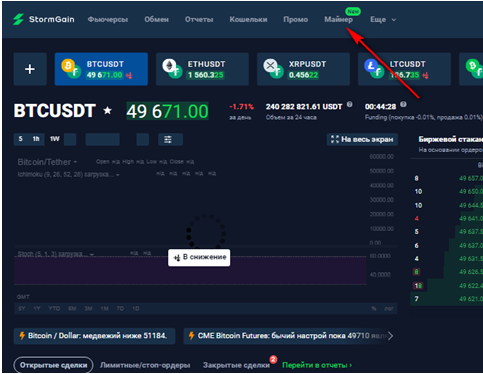Open the Майнер menu item
Image resolution: width=483 pixels, height=374 pixels.
(x=338, y=20)
